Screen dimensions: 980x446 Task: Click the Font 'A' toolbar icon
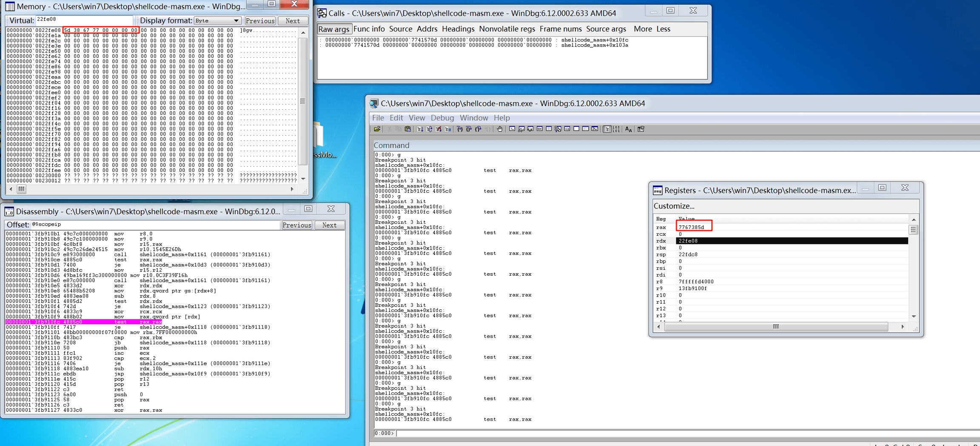point(628,129)
